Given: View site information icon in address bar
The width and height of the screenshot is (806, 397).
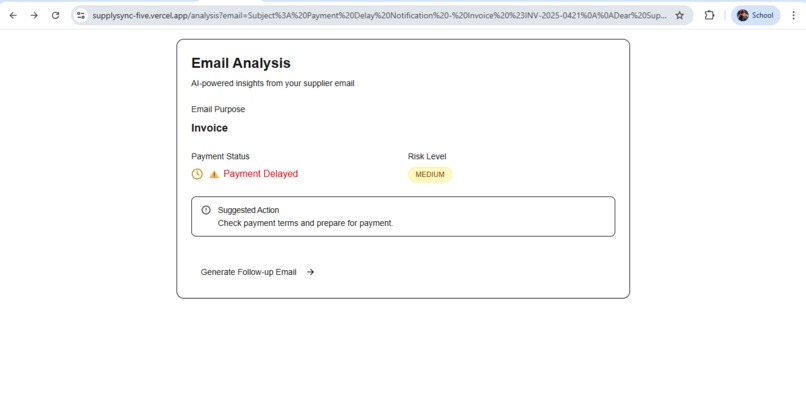Looking at the screenshot, I should tap(81, 15).
